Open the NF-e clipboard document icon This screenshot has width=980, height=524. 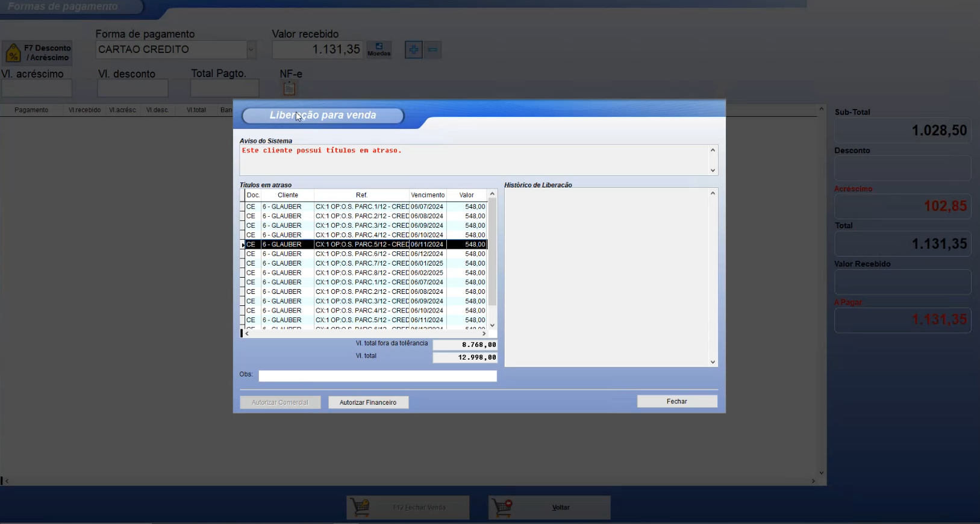click(x=289, y=89)
